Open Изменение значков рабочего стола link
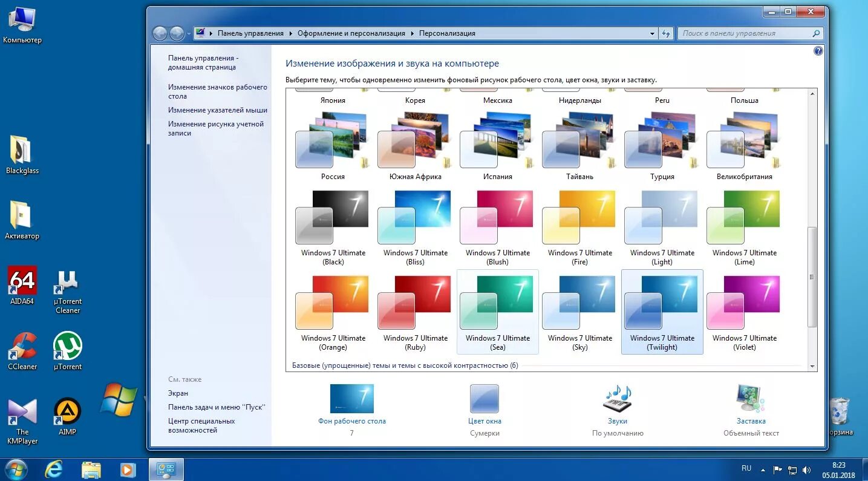This screenshot has height=481, width=868. pos(218,91)
